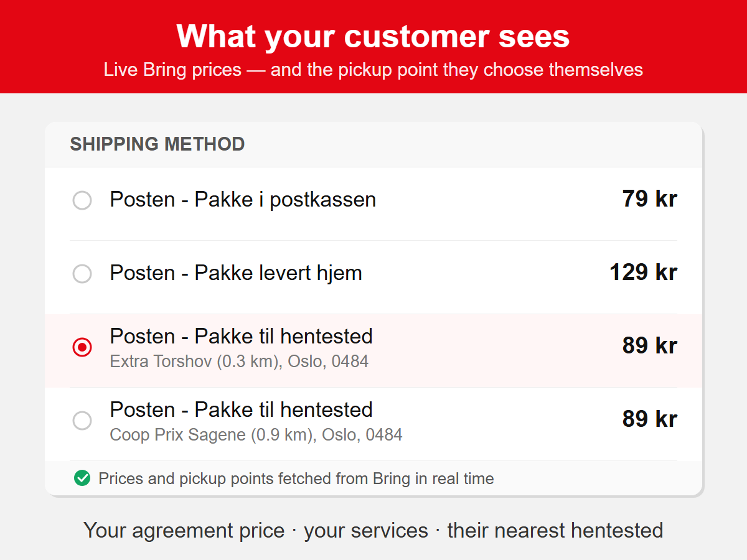
Task: Click the Posten - Pakke i postkassen label
Action: click(x=243, y=200)
